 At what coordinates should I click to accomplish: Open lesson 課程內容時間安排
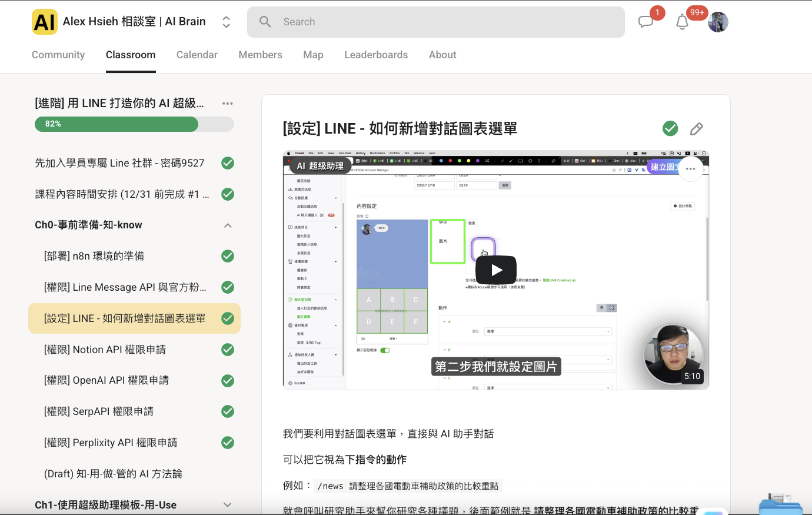pos(122,194)
